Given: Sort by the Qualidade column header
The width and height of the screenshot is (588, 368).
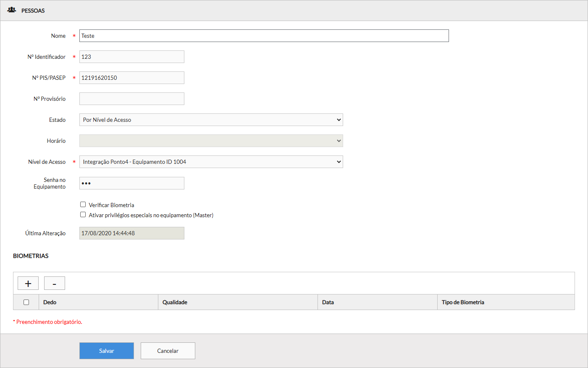Looking at the screenshot, I should [x=175, y=302].
